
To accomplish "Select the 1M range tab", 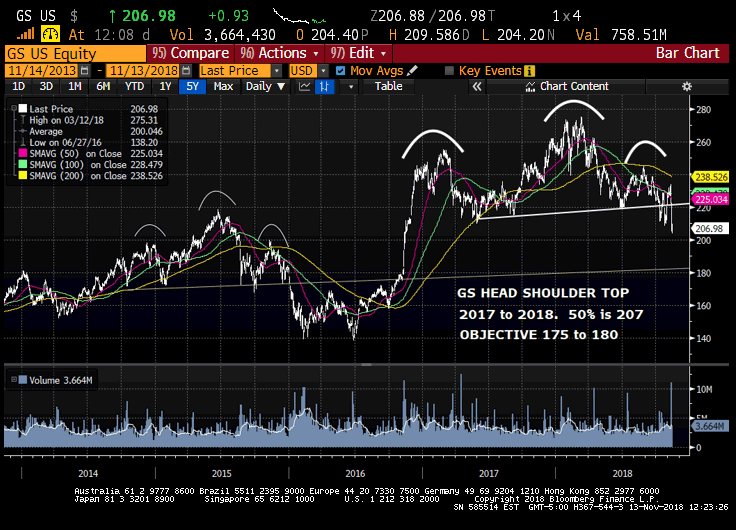I will click(x=75, y=86).
